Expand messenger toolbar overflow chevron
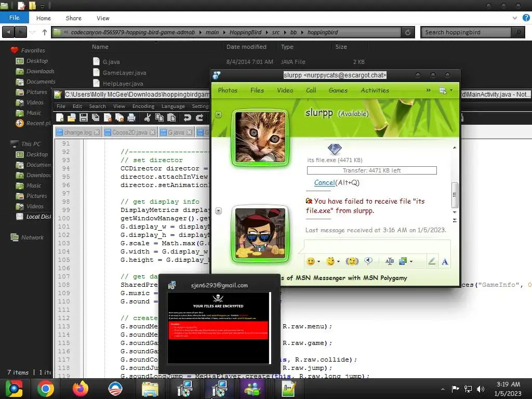The height and width of the screenshot is (399, 532). (x=428, y=90)
